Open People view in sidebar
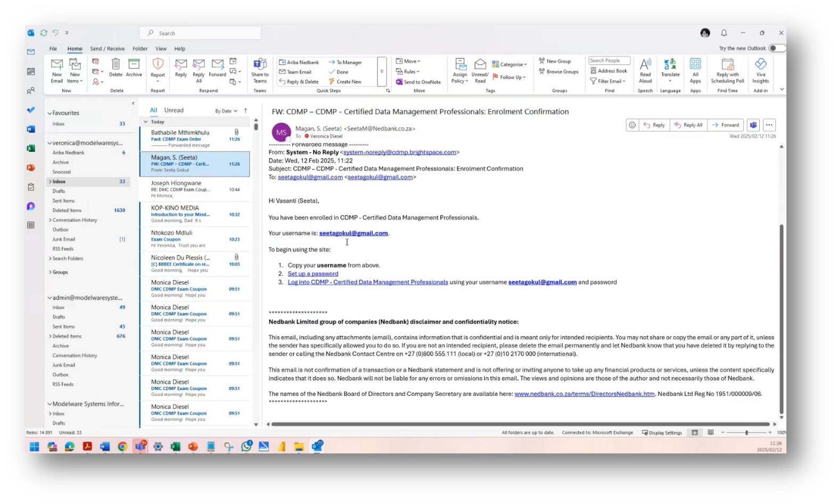 [31, 91]
